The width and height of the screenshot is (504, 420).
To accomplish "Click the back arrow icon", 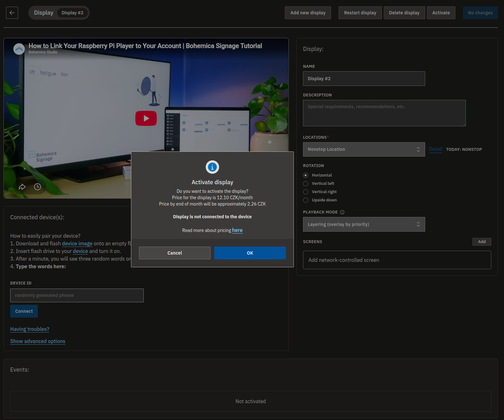I will (12, 13).
